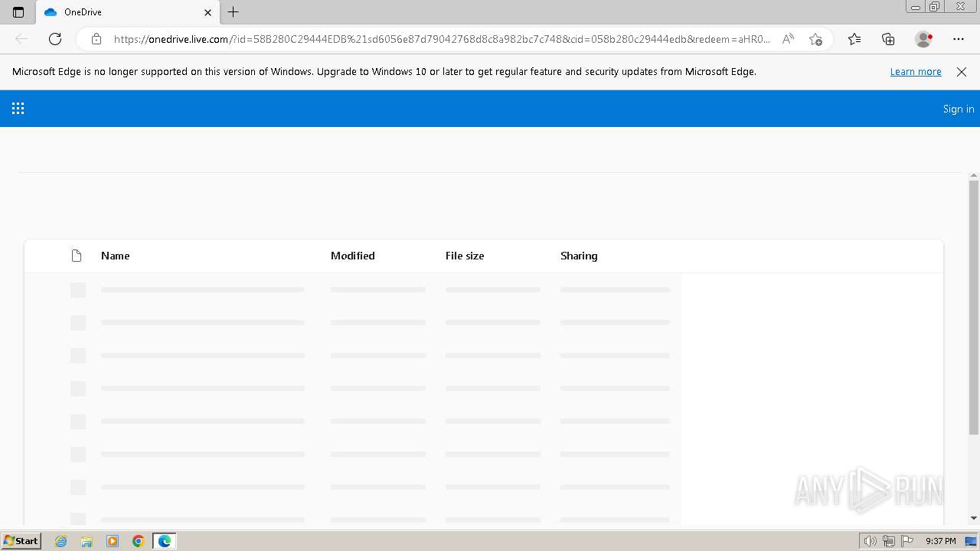
Task: Click the file type column header icon
Action: [x=77, y=256]
